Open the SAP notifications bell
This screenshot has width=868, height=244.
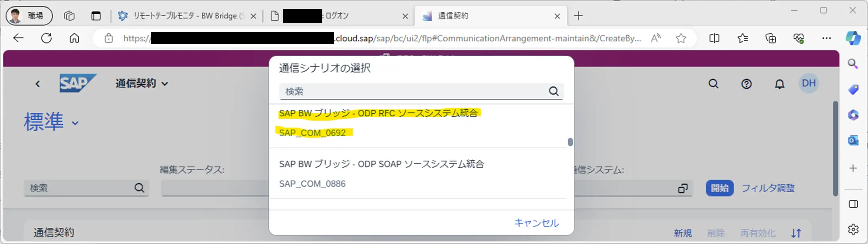(x=779, y=84)
